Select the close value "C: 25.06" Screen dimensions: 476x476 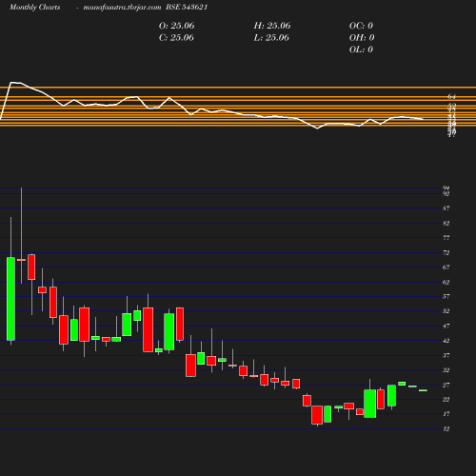176,38
